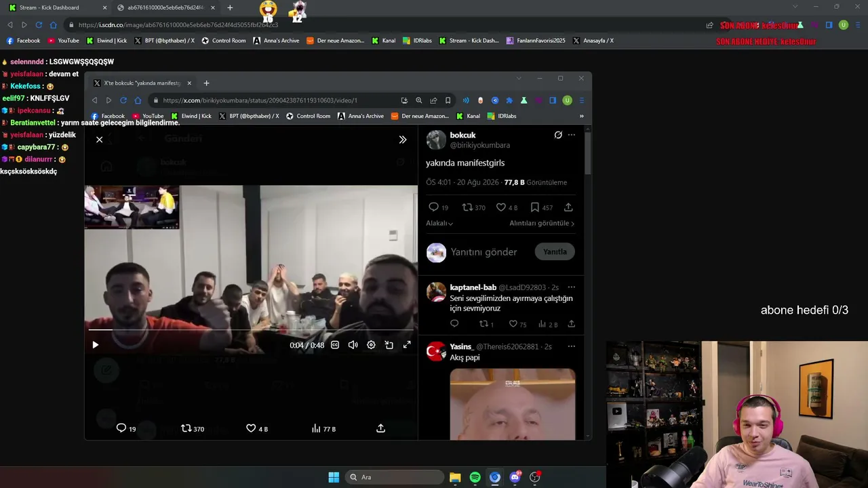Retweet under the video (370)
The width and height of the screenshot is (868, 488).
(x=193, y=428)
